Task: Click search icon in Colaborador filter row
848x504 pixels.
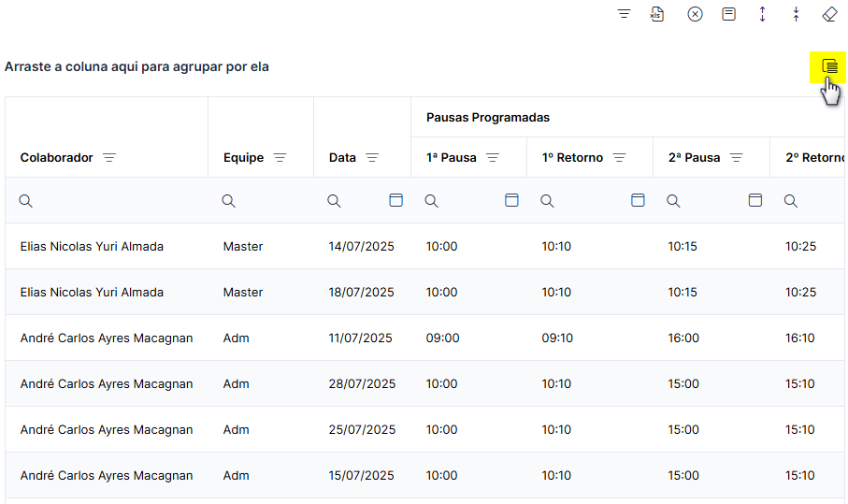Action: (25, 201)
